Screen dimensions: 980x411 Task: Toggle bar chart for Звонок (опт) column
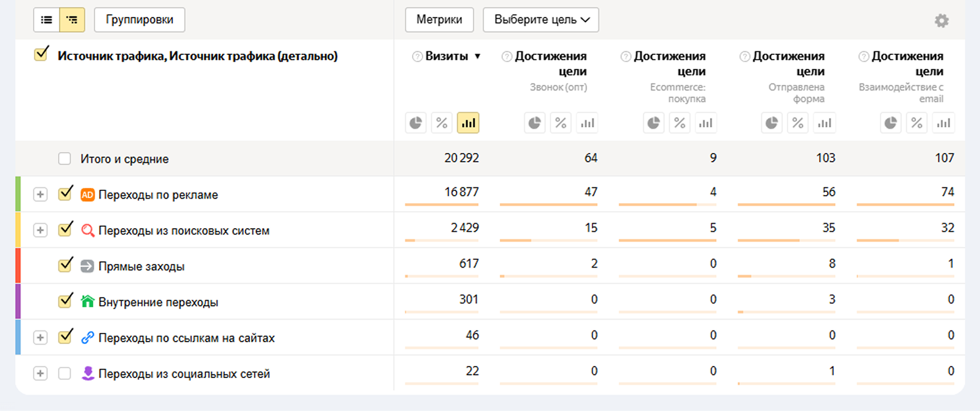(587, 123)
